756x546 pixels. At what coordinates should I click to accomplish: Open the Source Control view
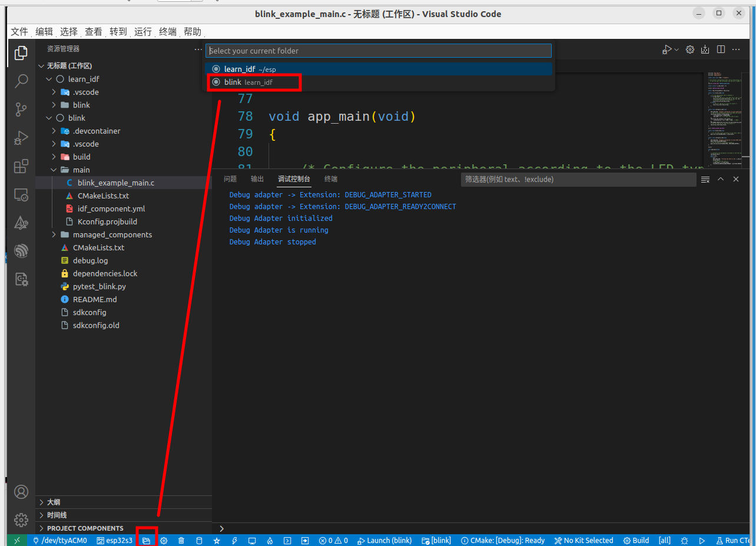(21, 110)
